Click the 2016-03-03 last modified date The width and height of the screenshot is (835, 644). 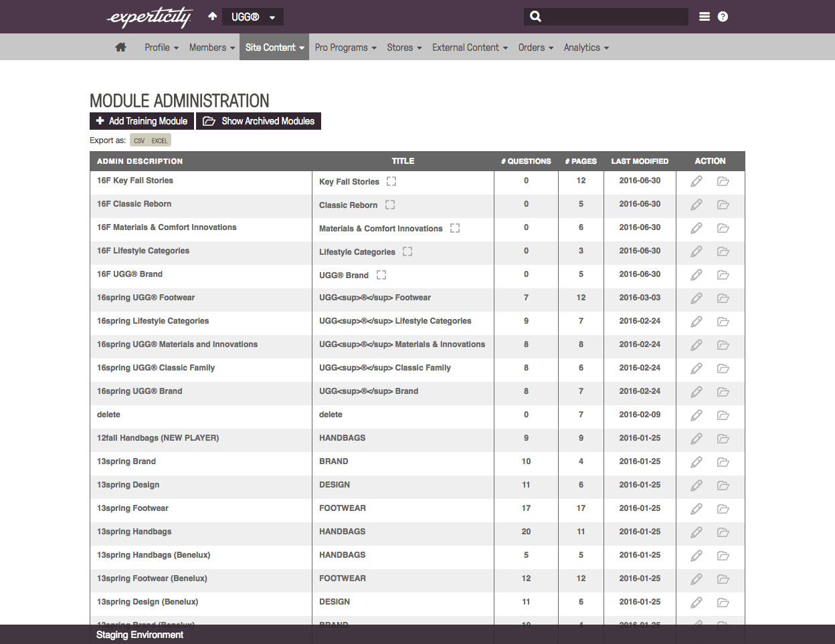click(640, 298)
